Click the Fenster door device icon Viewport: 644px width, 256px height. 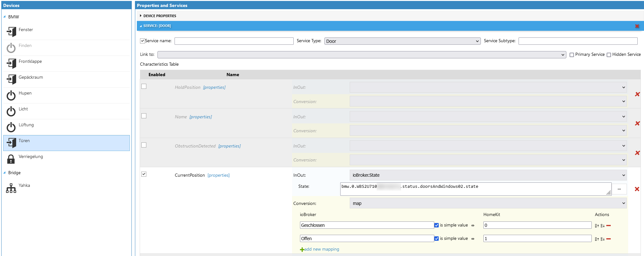click(11, 32)
